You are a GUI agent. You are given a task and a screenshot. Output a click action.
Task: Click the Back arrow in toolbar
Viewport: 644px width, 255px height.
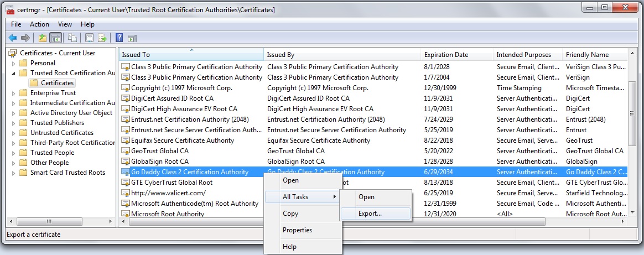[13, 38]
